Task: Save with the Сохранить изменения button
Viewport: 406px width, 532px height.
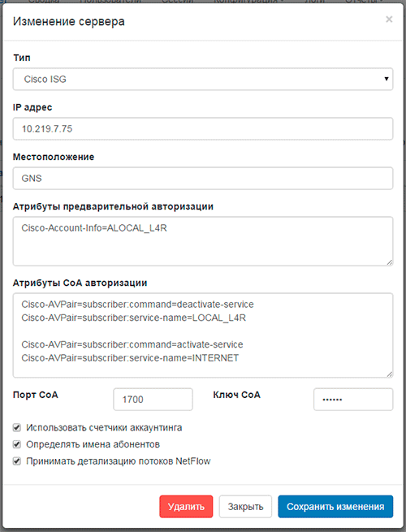Action: coord(335,507)
